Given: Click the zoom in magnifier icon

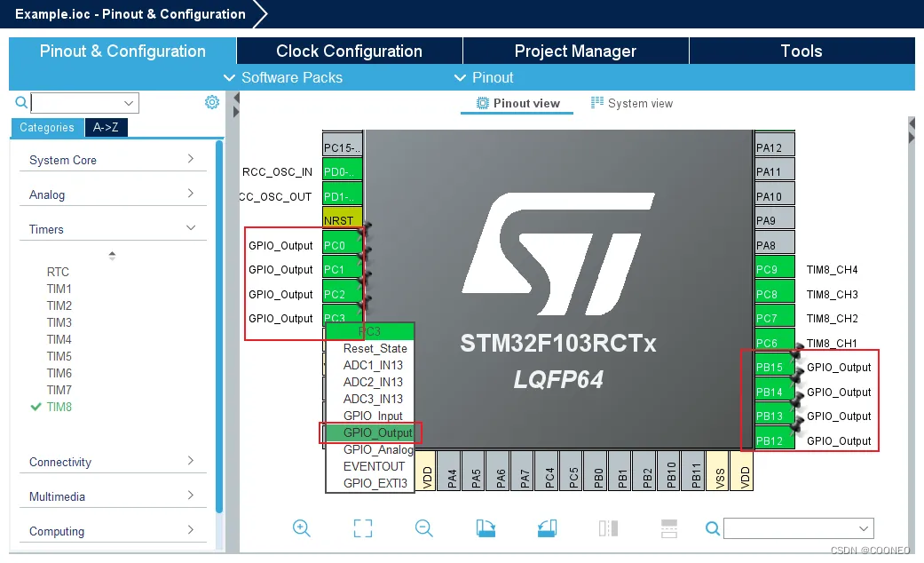Looking at the screenshot, I should (x=302, y=528).
